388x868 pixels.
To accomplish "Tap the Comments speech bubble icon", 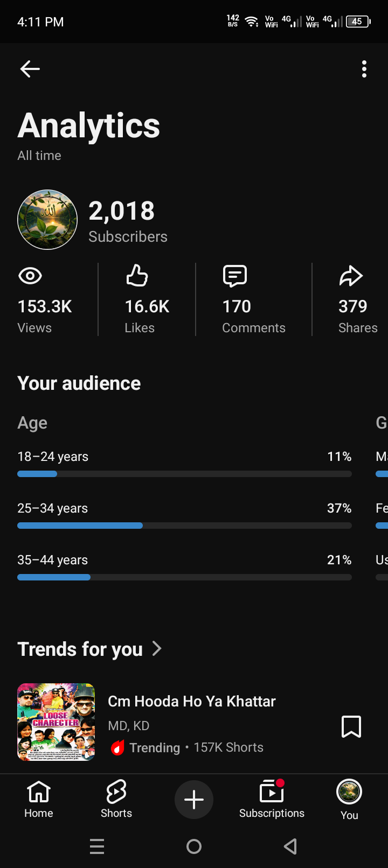I will (235, 276).
